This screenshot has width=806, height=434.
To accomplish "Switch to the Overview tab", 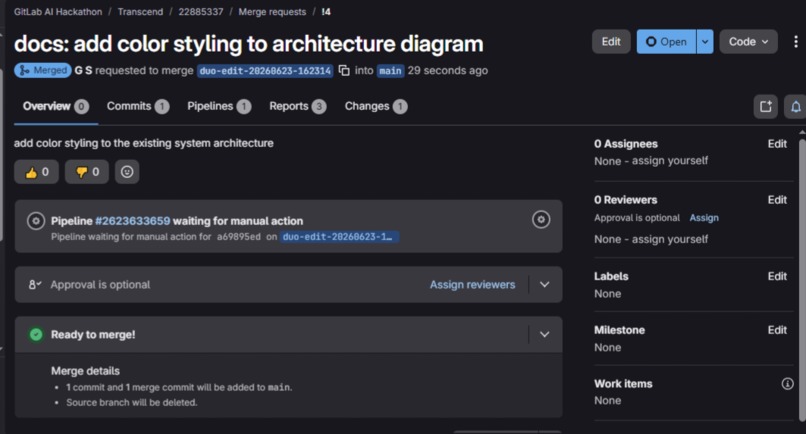I will pyautogui.click(x=56, y=106).
